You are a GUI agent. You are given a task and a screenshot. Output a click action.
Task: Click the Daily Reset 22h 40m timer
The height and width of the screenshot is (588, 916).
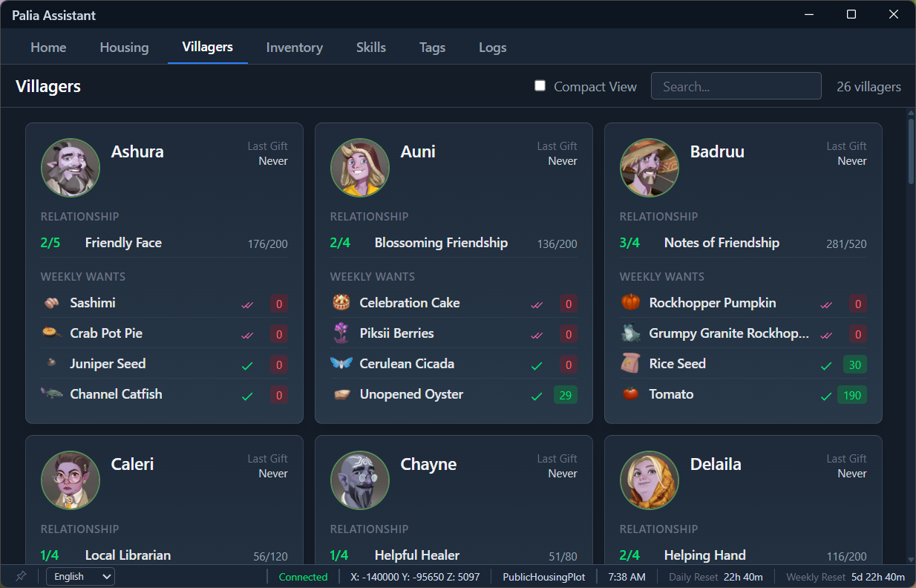click(716, 577)
